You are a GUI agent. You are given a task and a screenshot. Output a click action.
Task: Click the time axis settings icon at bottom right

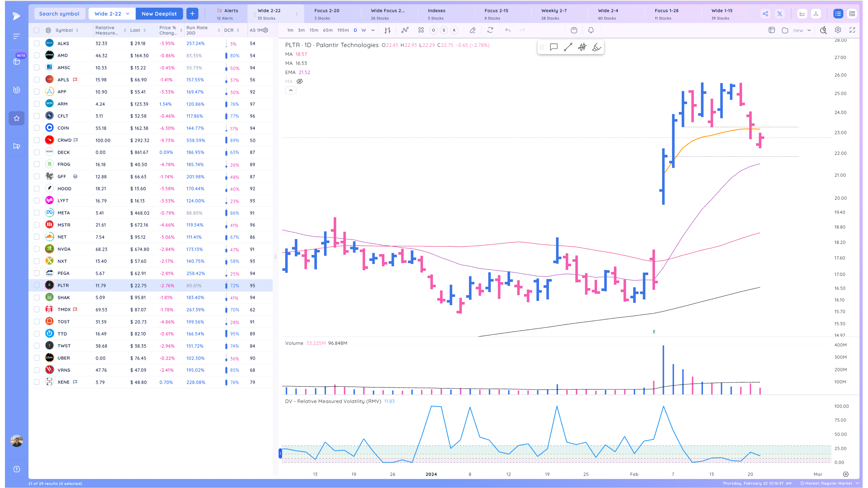(x=845, y=474)
